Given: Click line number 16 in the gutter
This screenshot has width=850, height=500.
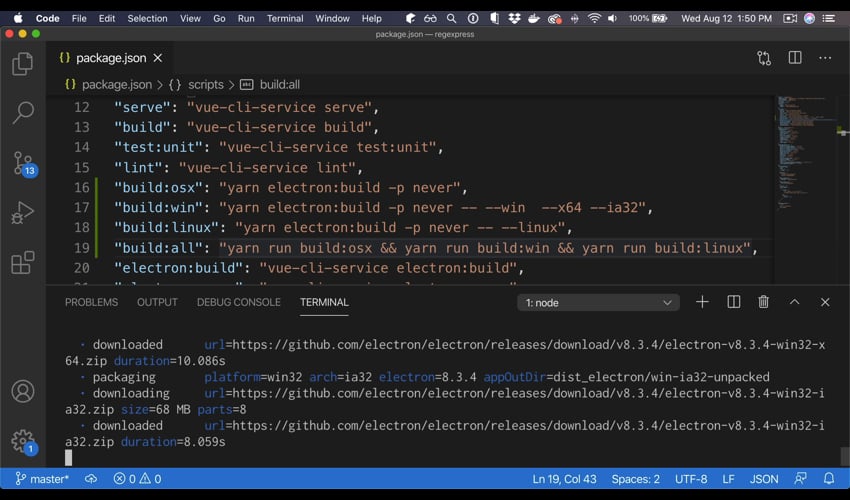Looking at the screenshot, I should [x=82, y=188].
